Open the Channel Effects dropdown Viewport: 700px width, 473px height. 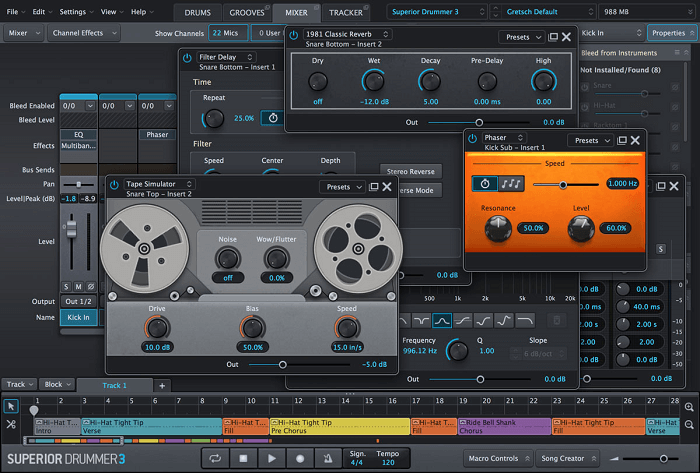tap(84, 33)
